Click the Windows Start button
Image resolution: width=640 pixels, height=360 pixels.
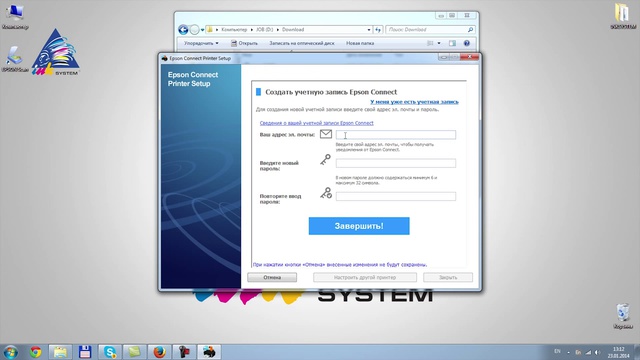click(11, 352)
